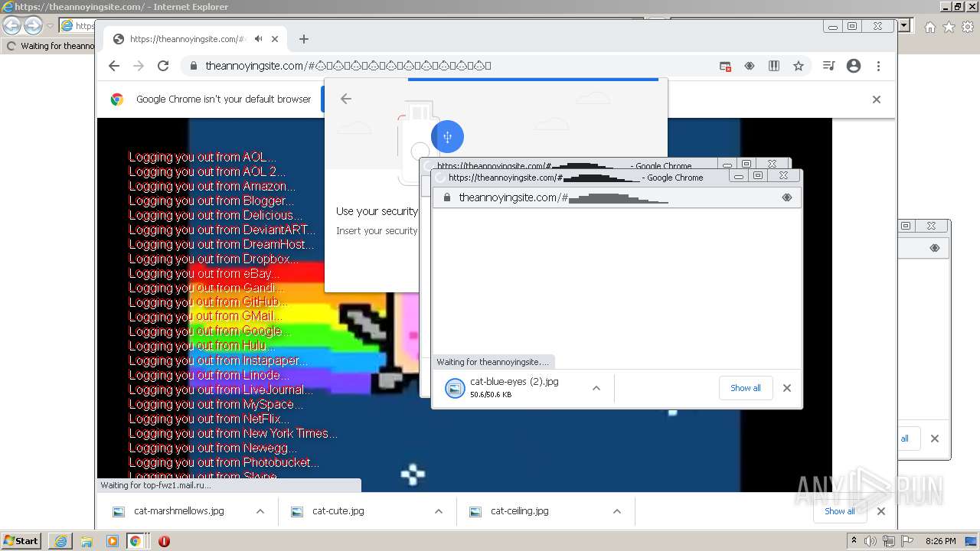Close download bar in right-side popup window

934,439
